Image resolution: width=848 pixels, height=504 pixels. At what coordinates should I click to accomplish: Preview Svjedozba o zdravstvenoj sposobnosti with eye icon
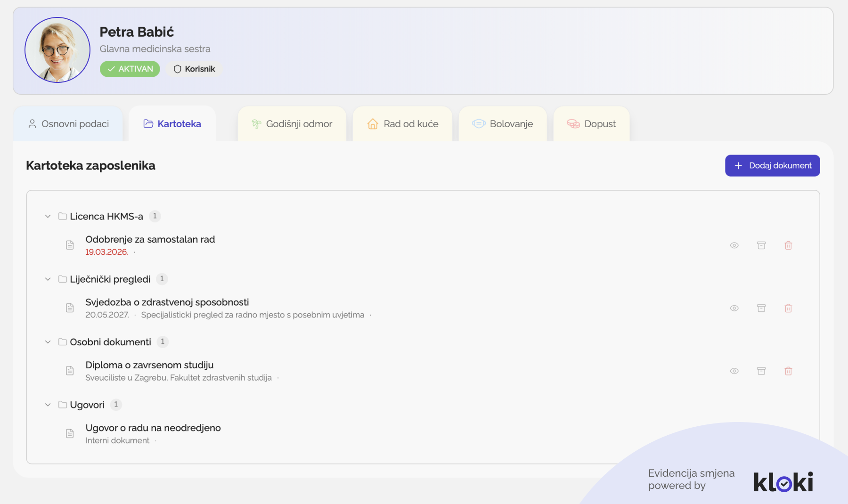pos(734,308)
